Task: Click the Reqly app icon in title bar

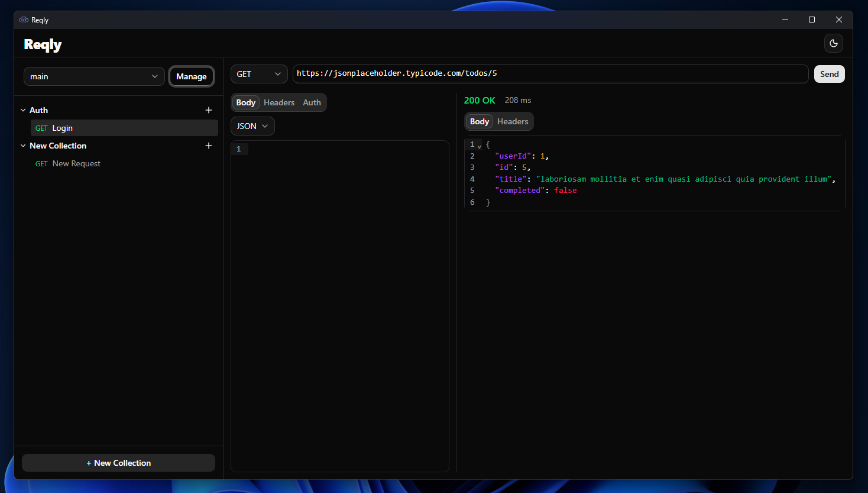Action: [24, 20]
